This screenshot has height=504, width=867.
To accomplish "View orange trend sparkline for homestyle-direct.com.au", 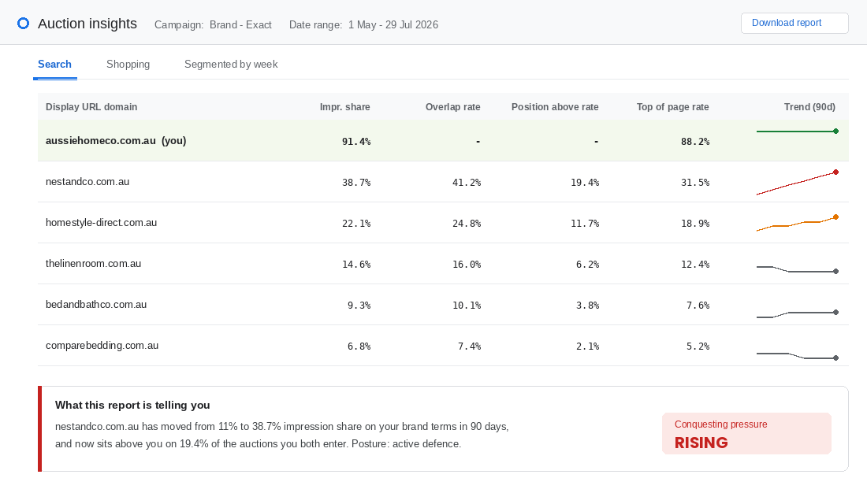I will point(798,223).
